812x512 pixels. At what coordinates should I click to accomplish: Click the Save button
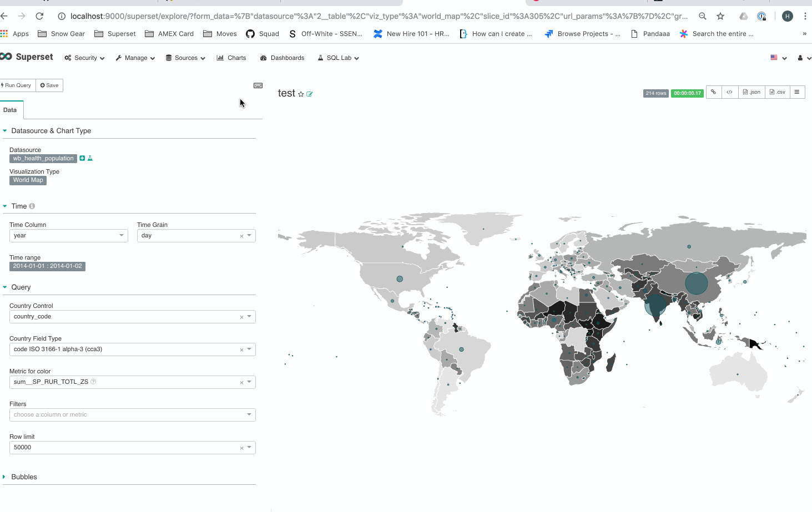[x=49, y=85]
